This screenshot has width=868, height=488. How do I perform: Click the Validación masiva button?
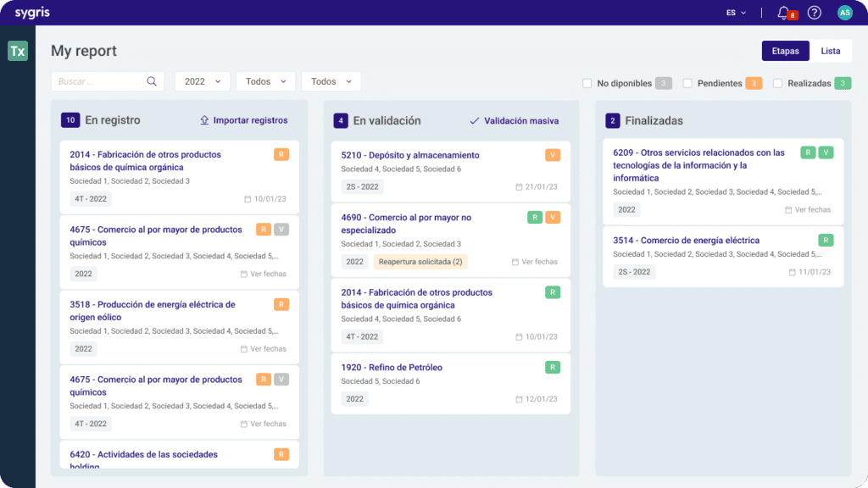pyautogui.click(x=514, y=120)
